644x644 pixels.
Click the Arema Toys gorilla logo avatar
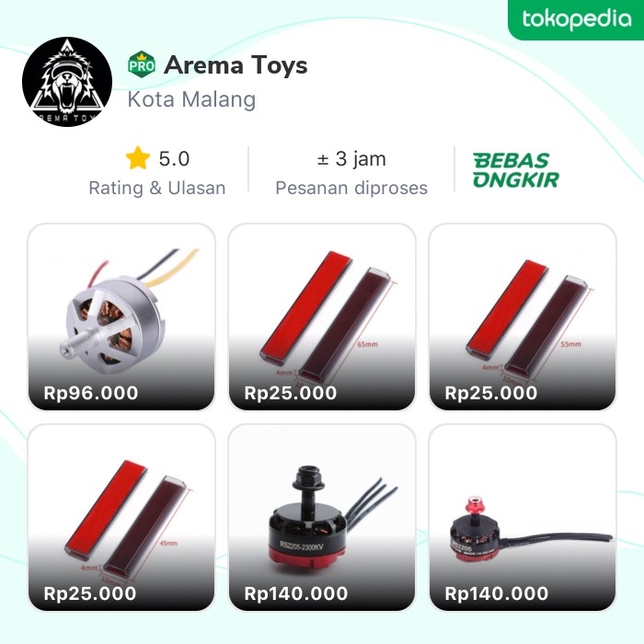pyautogui.click(x=67, y=82)
